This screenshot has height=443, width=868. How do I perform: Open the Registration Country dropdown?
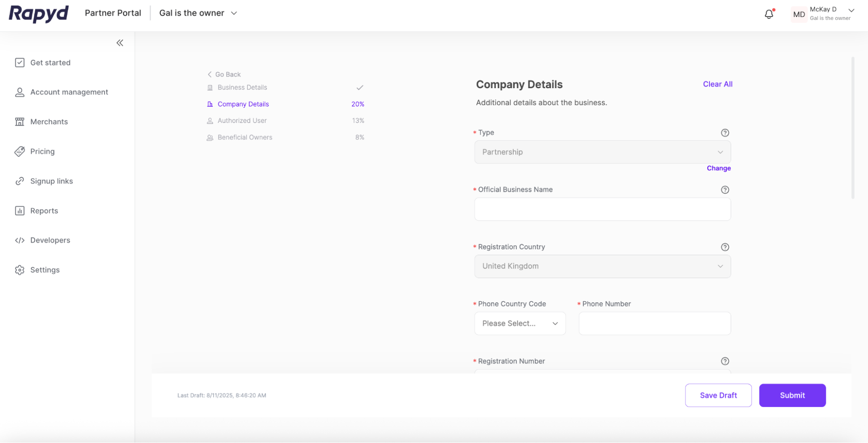[602, 266]
